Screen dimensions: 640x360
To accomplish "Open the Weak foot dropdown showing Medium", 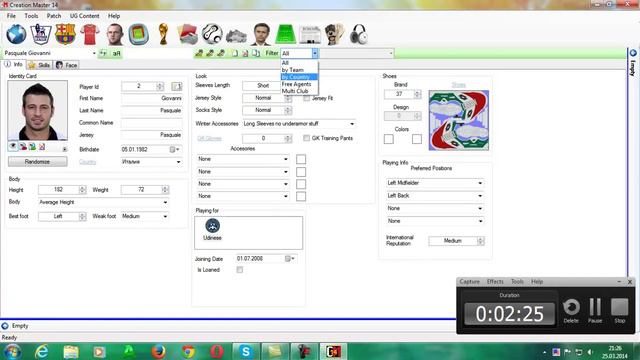I will [x=144, y=216].
